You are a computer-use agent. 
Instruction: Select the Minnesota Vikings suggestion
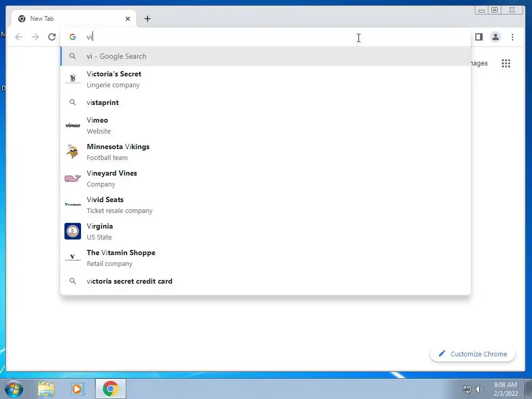pos(265,152)
